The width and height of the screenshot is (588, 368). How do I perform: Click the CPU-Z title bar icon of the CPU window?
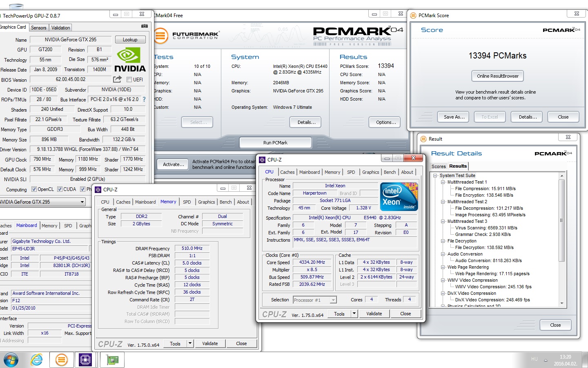(x=262, y=160)
